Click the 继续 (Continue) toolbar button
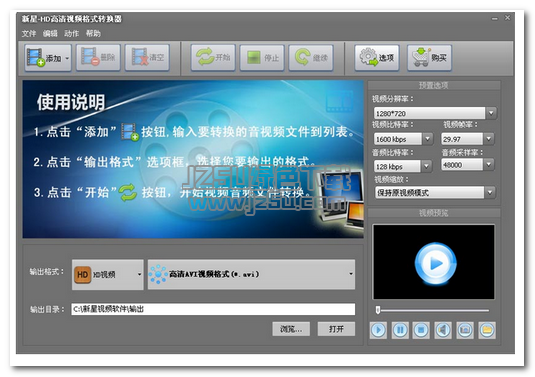Viewport: 535px width, 377px height. pyautogui.click(x=311, y=58)
